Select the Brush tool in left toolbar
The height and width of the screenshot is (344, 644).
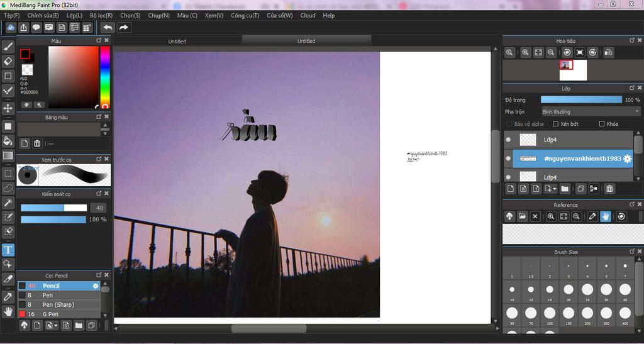coord(8,47)
